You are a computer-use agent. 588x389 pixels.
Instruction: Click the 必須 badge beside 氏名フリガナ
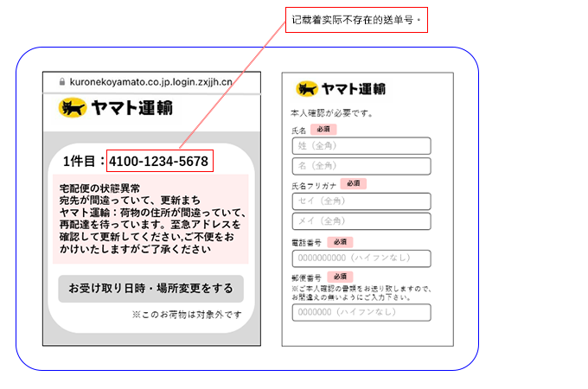click(354, 183)
